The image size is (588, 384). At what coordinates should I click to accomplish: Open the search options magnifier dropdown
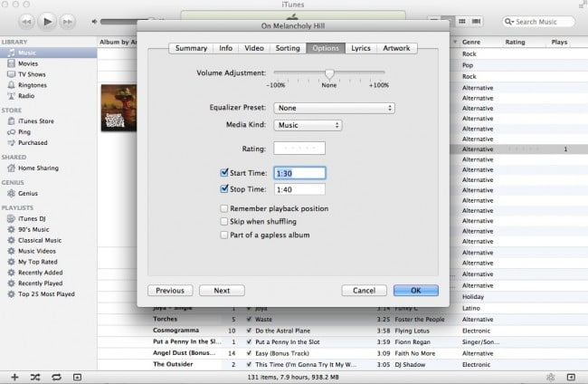point(508,22)
